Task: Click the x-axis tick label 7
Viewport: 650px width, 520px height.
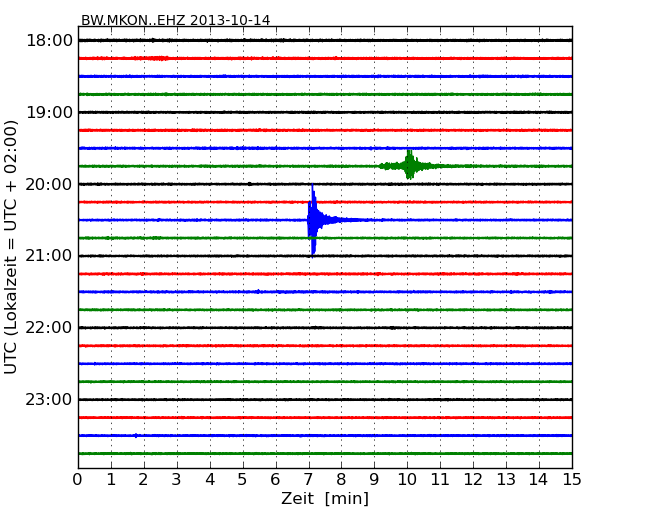Action: tap(308, 480)
